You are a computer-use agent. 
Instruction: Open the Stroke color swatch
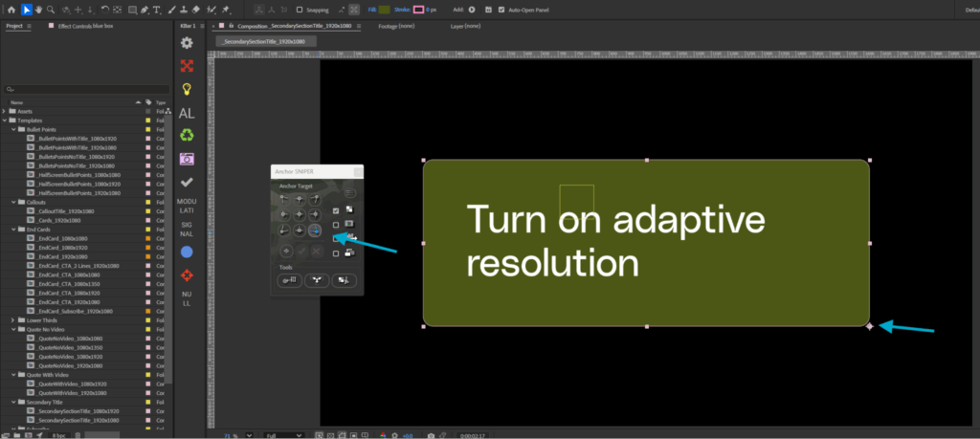pyautogui.click(x=418, y=10)
